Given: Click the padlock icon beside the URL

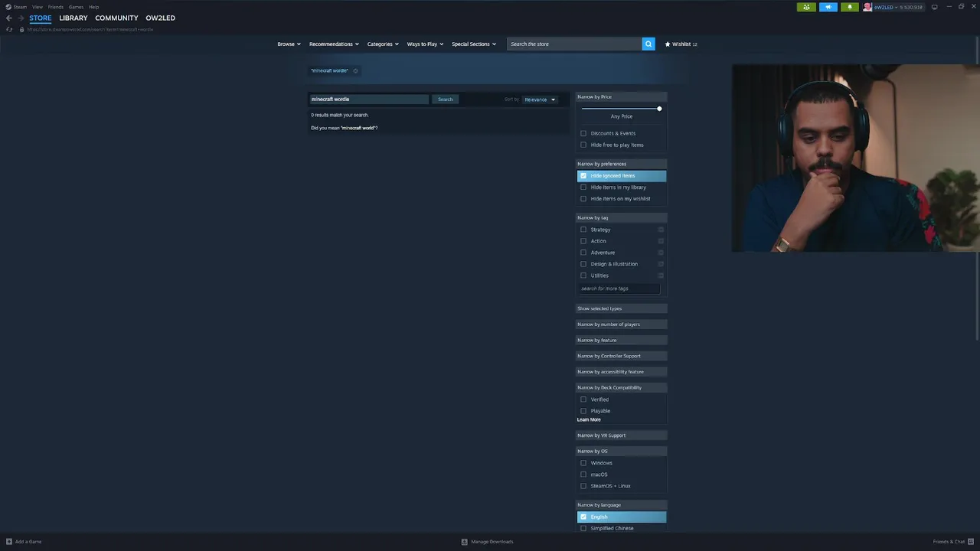Looking at the screenshot, I should [x=21, y=29].
